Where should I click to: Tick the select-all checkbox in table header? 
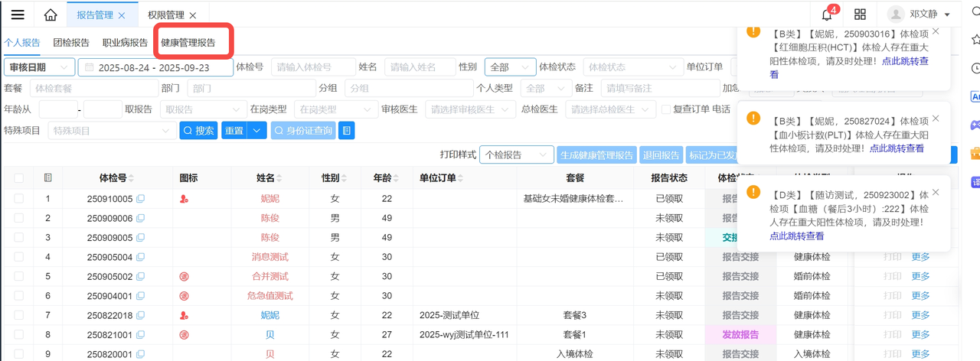[x=18, y=178]
